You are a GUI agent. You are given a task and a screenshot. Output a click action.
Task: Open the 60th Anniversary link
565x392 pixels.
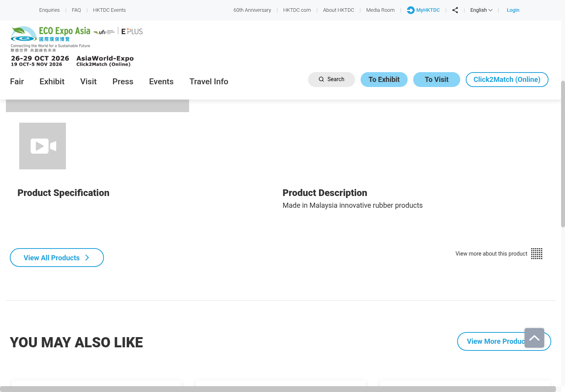coord(252,10)
